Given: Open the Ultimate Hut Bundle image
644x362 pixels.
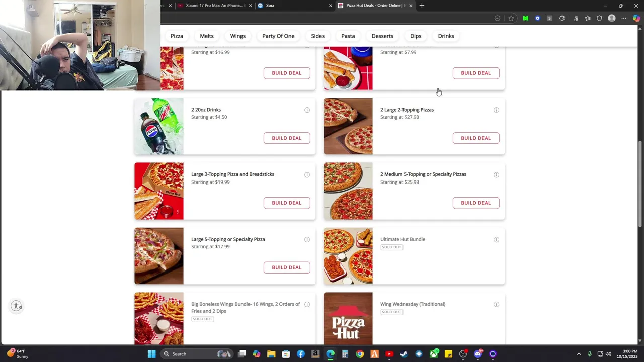Looking at the screenshot, I should pos(348,256).
